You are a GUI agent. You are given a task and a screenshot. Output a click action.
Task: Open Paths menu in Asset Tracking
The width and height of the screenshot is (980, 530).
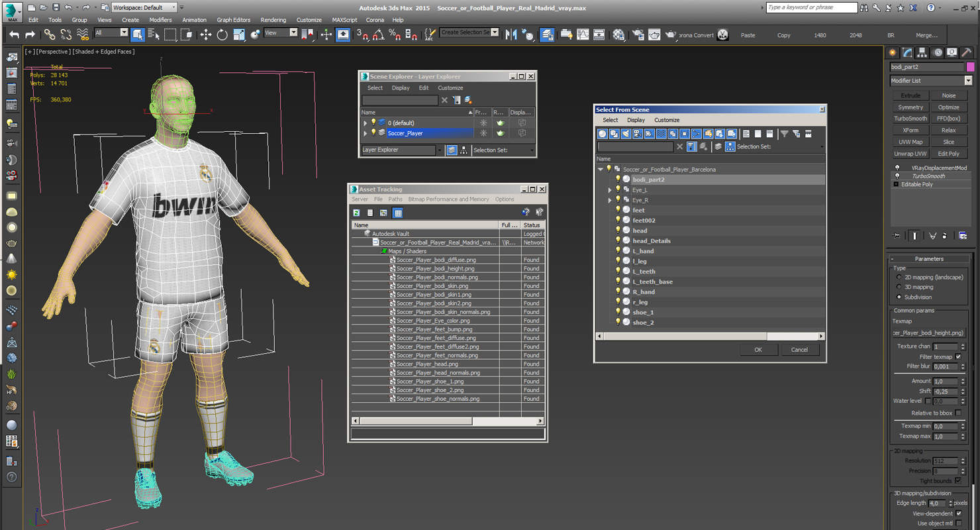[395, 199]
